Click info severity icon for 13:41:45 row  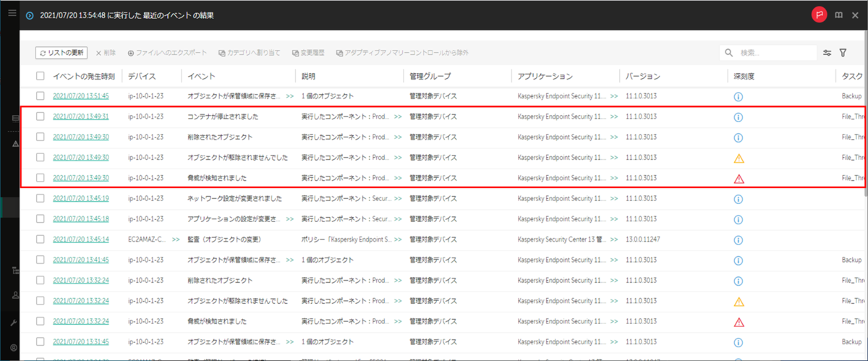739,259
